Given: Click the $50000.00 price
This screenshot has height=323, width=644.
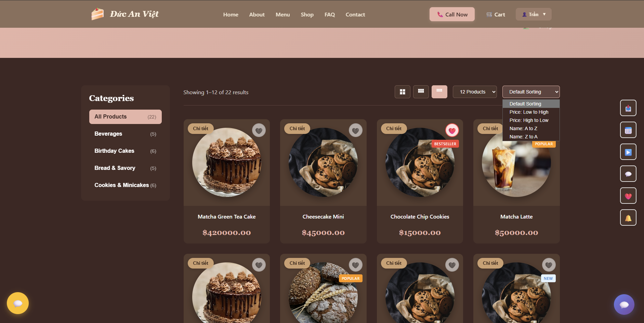Looking at the screenshot, I should tap(516, 233).
